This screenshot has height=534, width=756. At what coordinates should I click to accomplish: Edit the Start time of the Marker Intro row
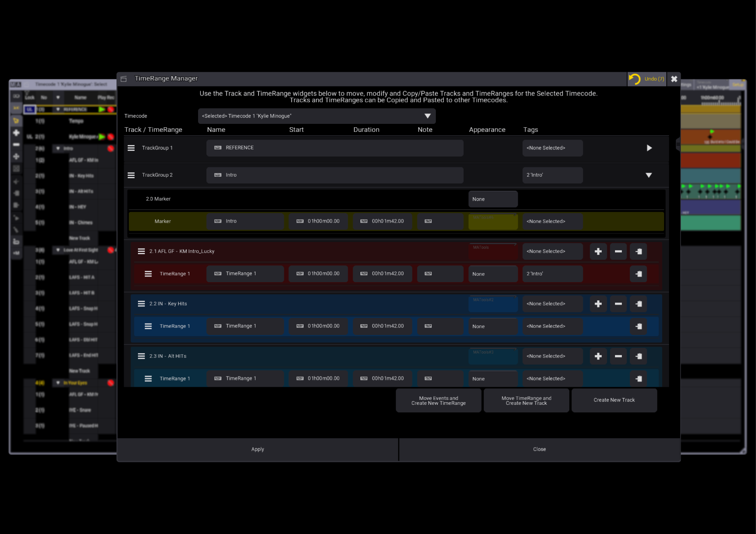318,221
